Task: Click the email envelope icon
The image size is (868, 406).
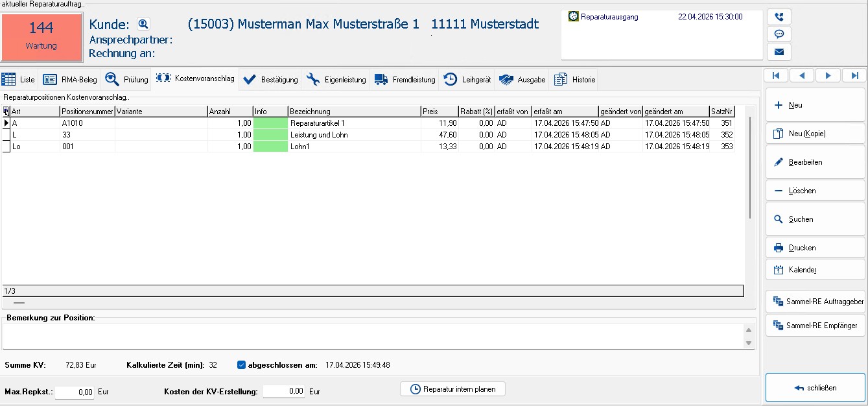Action: (779, 52)
